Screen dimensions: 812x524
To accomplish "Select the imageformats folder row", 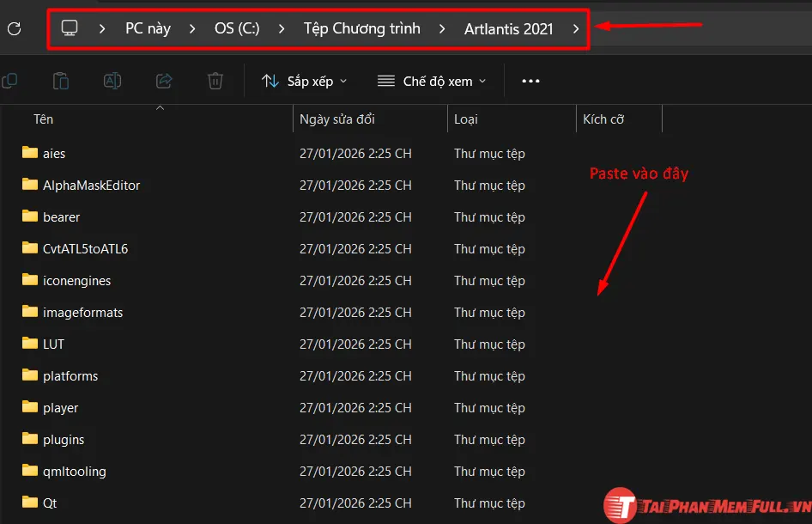I will 82,312.
